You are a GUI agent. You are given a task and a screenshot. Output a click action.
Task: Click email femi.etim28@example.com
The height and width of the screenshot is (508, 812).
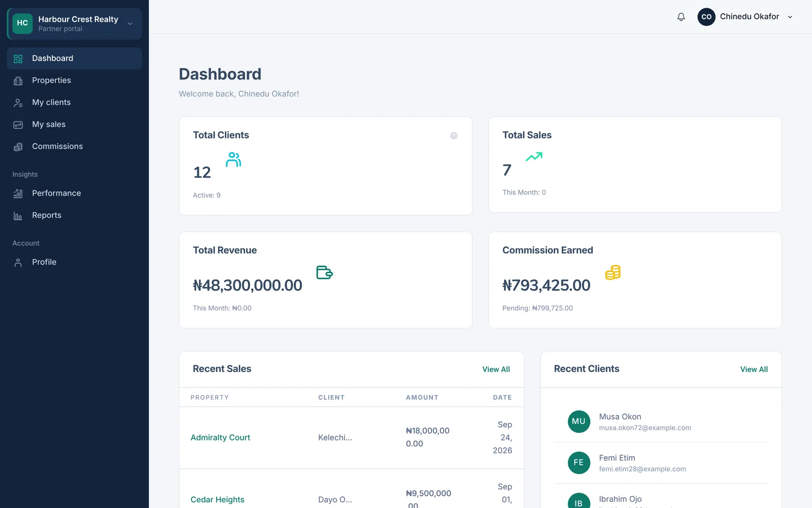point(642,469)
